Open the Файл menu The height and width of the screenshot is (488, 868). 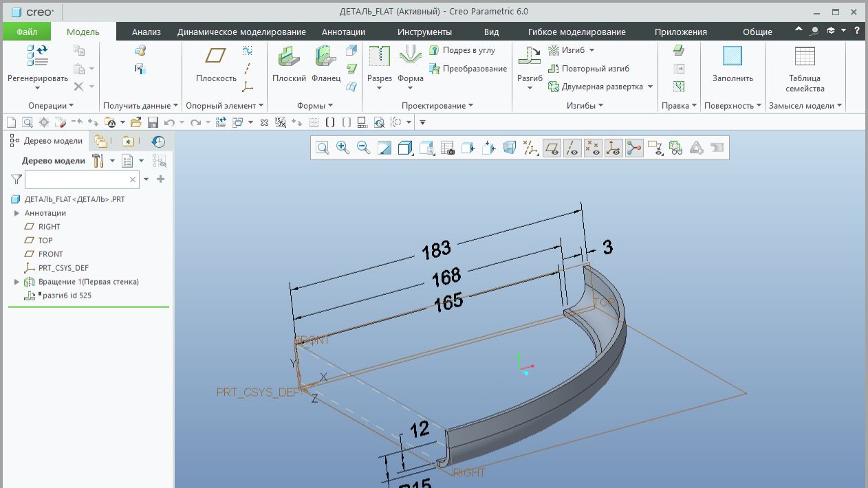point(27,32)
